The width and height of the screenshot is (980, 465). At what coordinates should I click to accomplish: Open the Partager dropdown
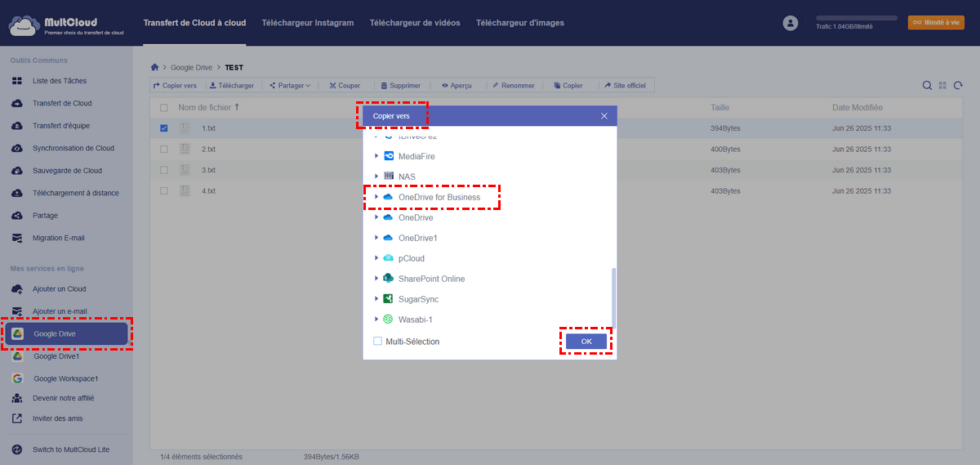tap(289, 86)
